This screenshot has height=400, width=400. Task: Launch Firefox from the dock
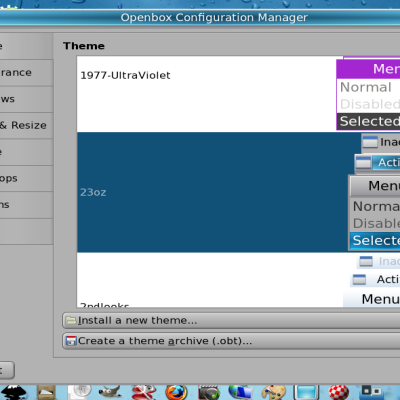point(176,392)
